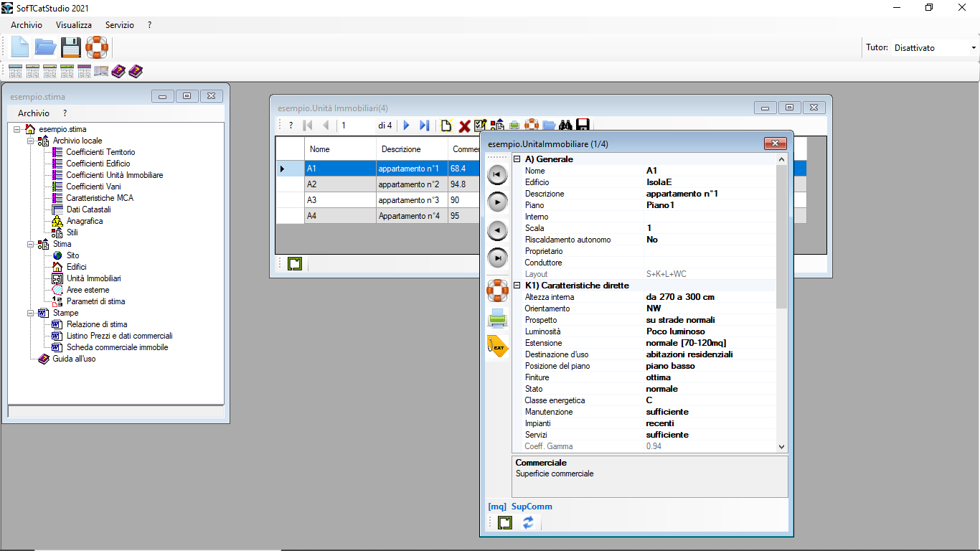Image resolution: width=980 pixels, height=551 pixels.
Task: Click green square icon at dialog bottom
Action: [x=505, y=522]
